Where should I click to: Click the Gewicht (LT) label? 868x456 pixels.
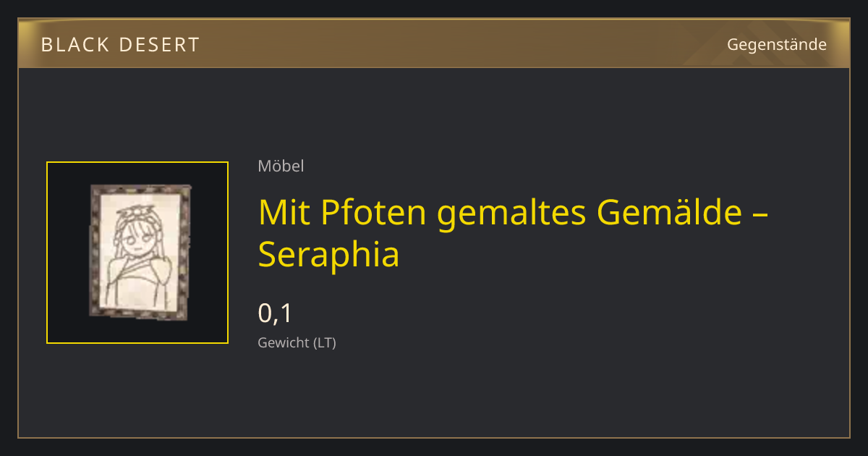click(x=297, y=342)
